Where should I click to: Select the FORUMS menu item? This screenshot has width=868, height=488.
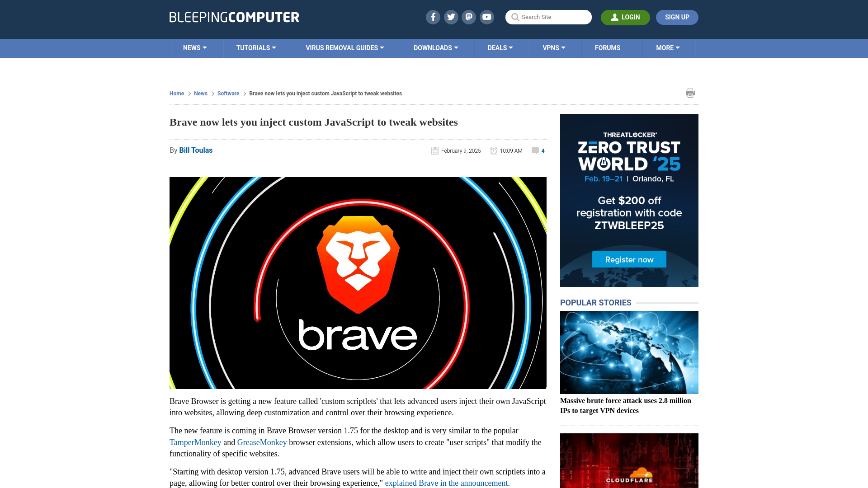[x=608, y=47]
